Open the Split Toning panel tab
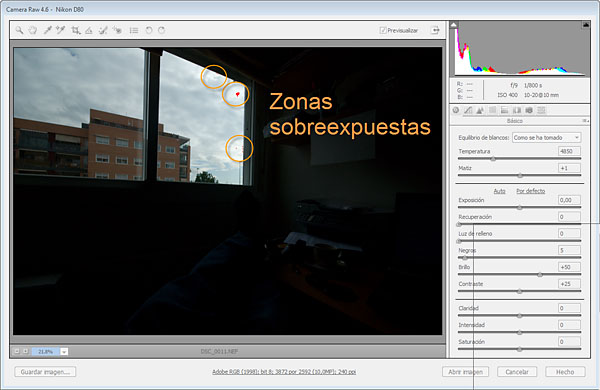Viewport: 600px width, 390px height. (504, 110)
